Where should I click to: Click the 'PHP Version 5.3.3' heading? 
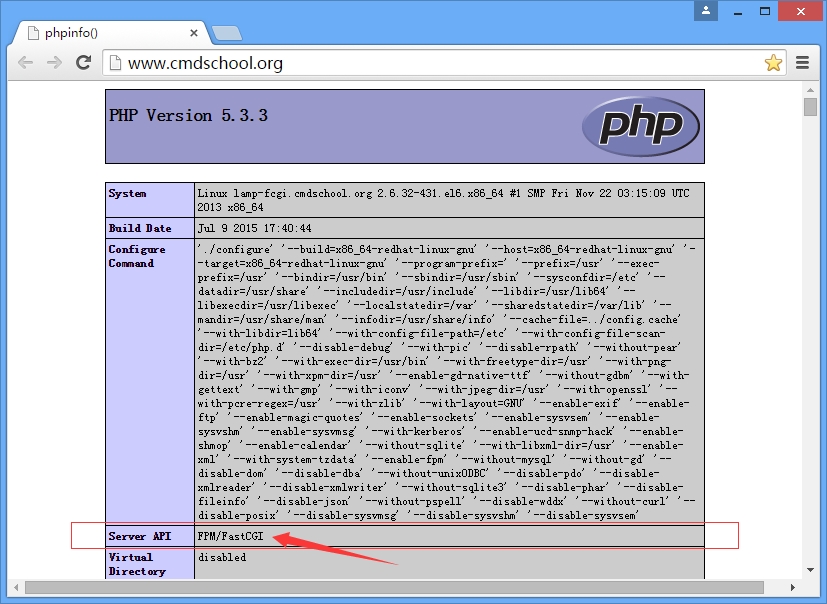coord(188,116)
